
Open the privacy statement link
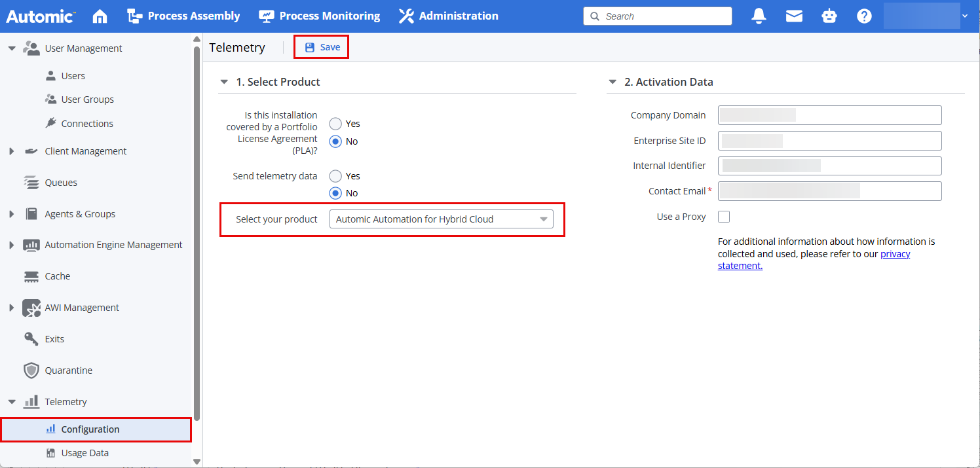pyautogui.click(x=895, y=254)
